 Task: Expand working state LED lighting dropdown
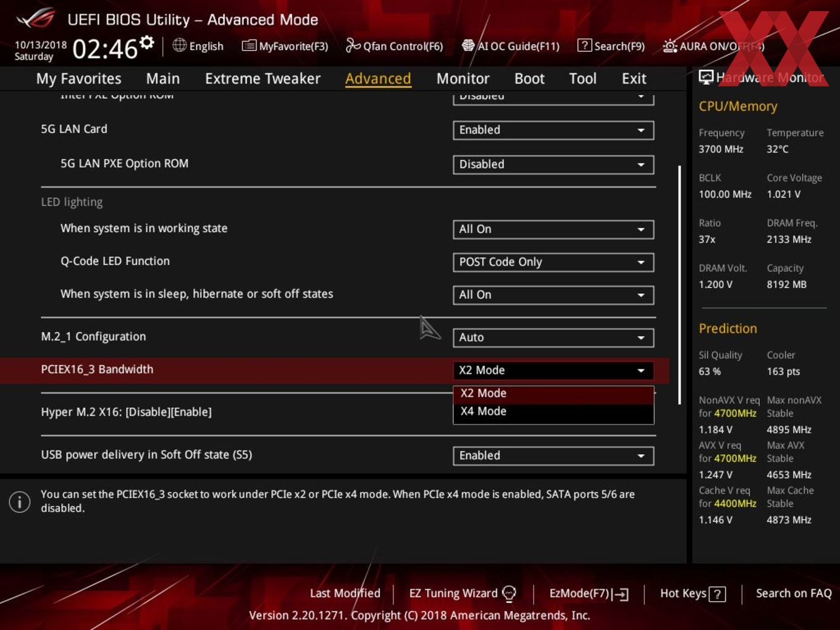553,229
